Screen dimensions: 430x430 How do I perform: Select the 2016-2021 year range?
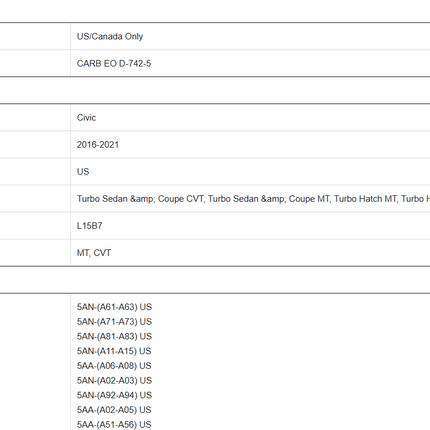(98, 145)
